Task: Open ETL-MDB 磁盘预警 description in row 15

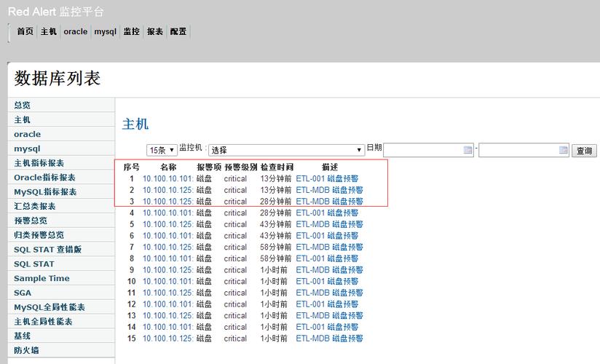Action: tap(329, 339)
